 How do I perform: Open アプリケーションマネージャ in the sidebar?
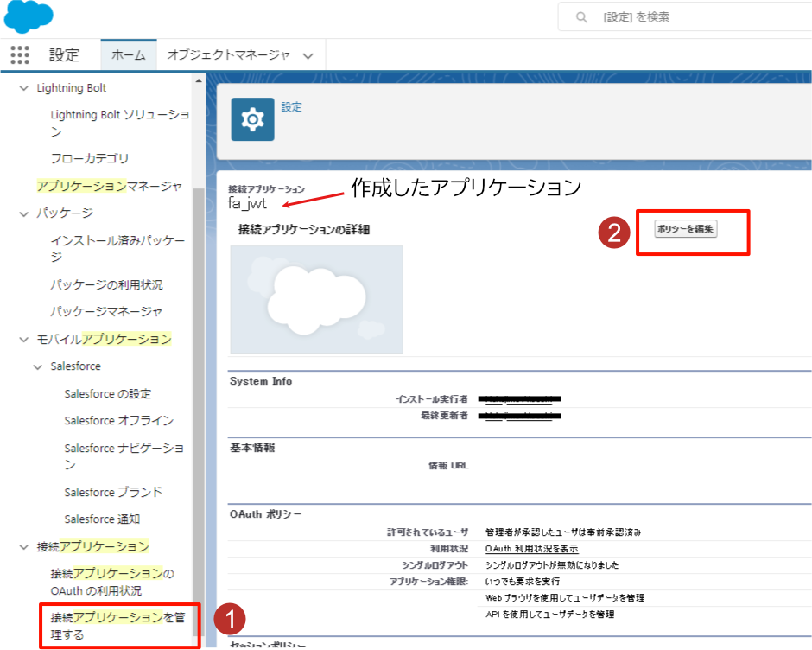click(x=109, y=186)
